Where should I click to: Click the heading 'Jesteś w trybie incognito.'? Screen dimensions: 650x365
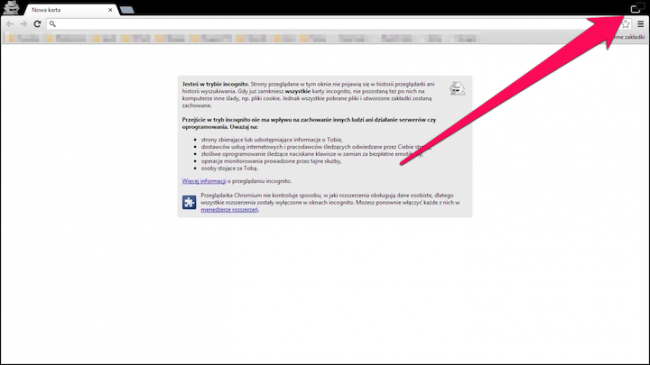point(215,84)
